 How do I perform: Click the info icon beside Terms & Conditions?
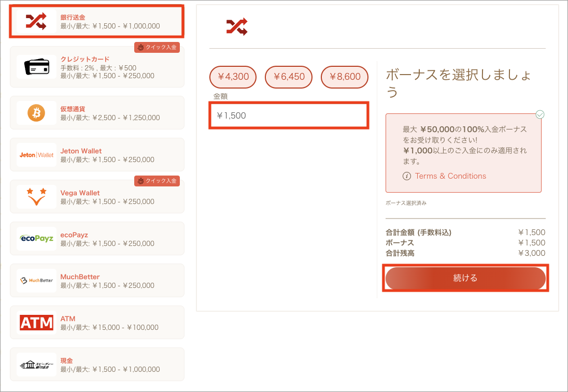[x=407, y=176]
